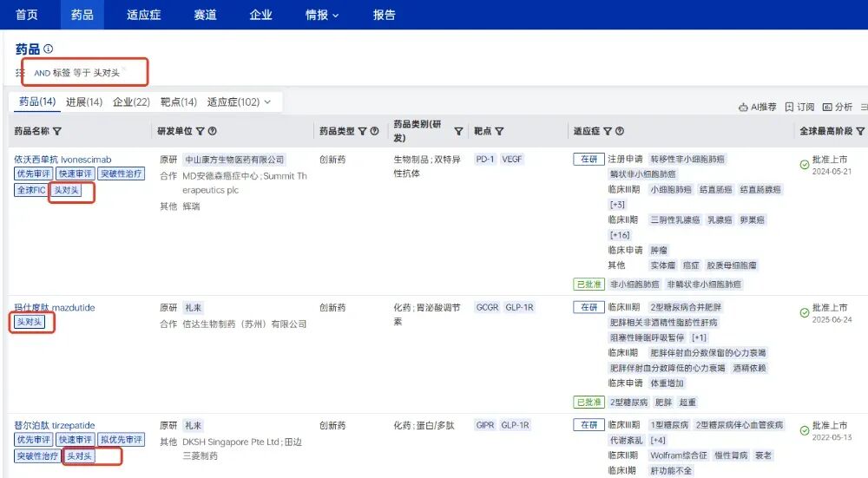Click the info icon next to 药品 title

pos(49,49)
